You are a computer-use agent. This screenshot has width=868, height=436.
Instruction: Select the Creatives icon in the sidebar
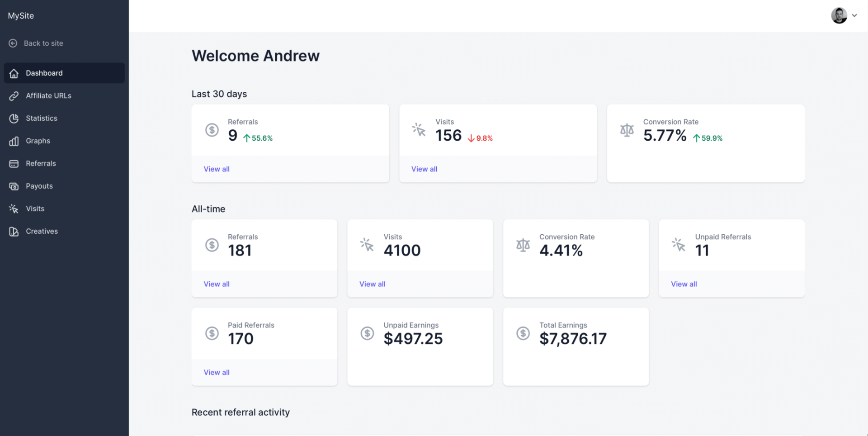(x=14, y=231)
